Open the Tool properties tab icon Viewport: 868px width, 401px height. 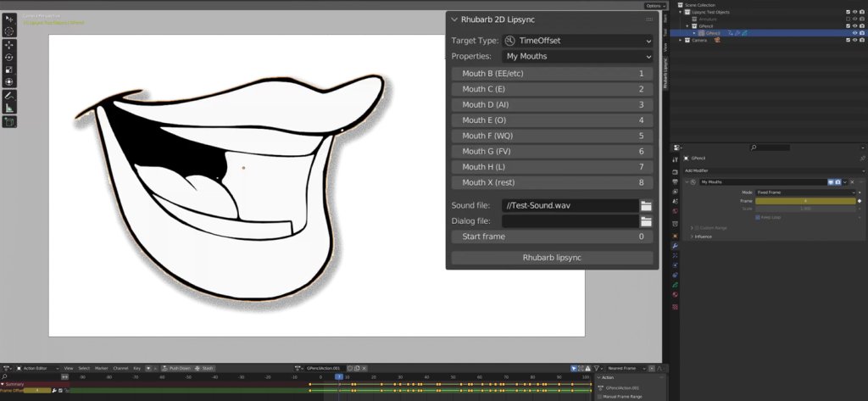tap(676, 159)
